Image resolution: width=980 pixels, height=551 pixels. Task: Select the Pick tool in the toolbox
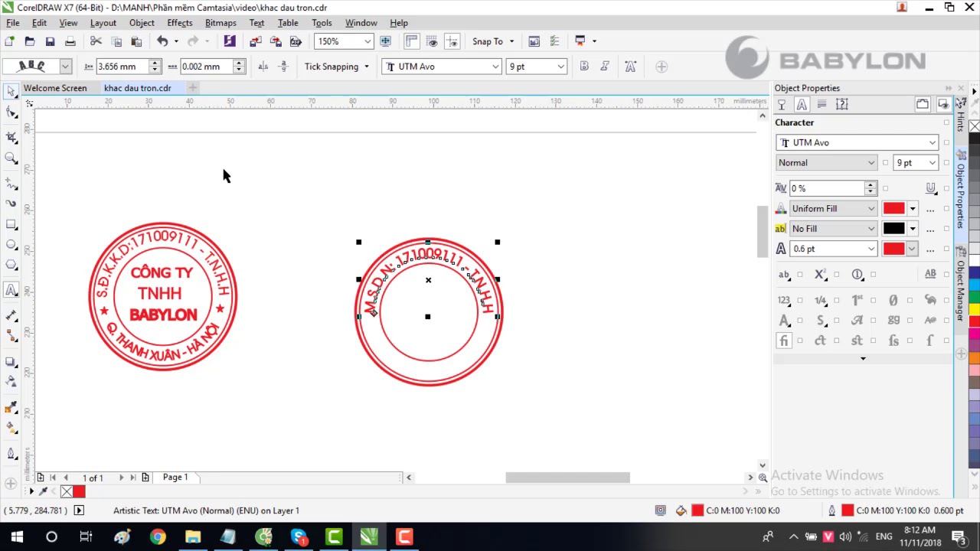(11, 92)
